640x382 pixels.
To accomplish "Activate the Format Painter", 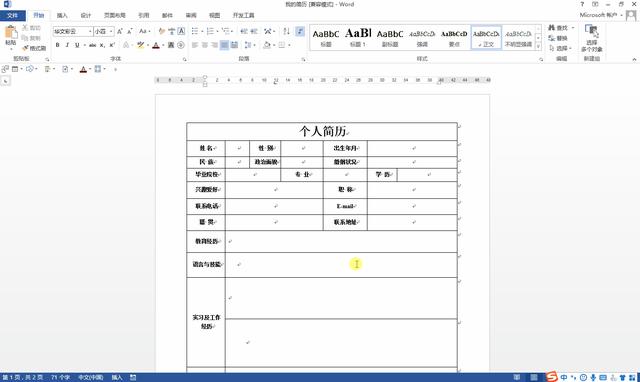I will pyautogui.click(x=34, y=48).
